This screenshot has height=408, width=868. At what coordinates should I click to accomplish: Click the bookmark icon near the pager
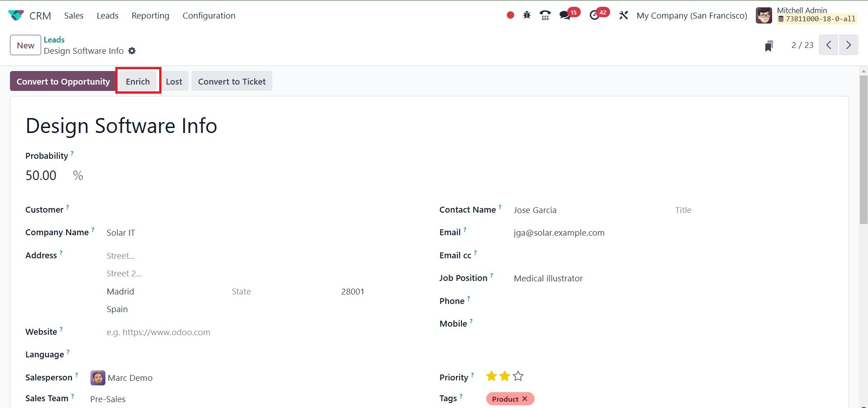point(768,46)
